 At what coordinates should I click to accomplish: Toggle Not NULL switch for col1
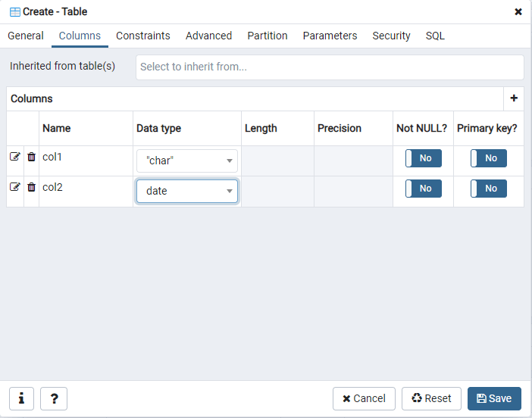(423, 158)
